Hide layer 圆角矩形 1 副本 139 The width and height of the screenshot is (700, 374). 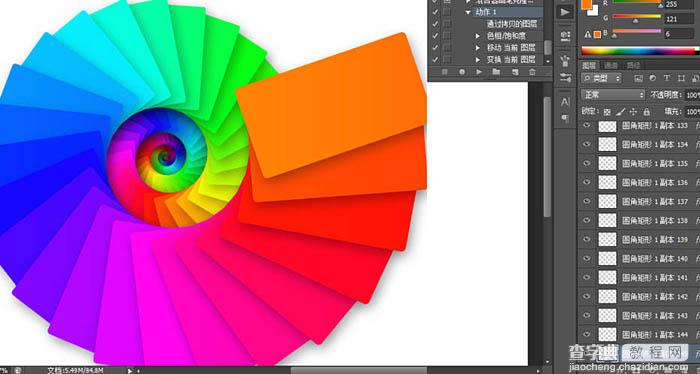[587, 239]
